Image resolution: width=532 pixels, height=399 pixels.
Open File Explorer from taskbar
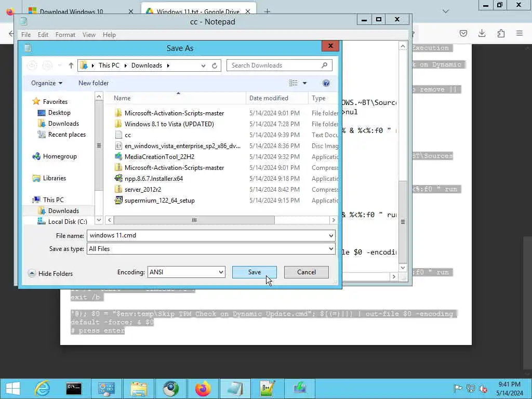click(138, 389)
